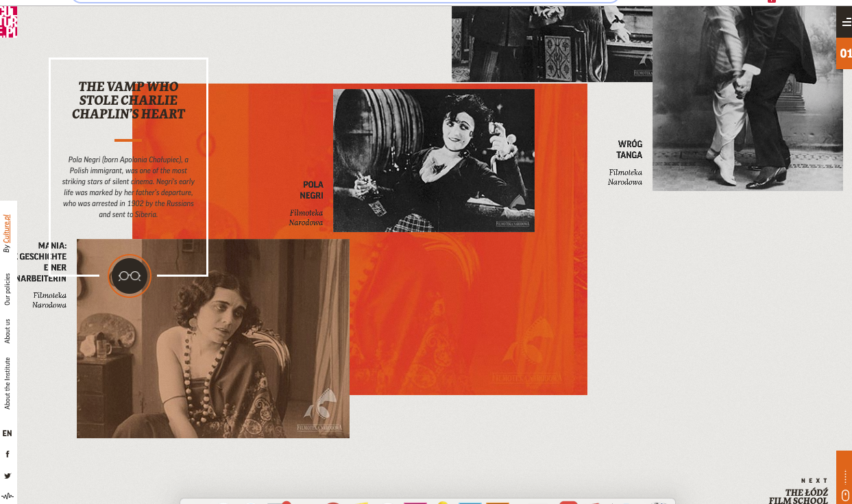852x504 pixels.
Task: Open the Mania sepia portrait photo
Action: click(x=213, y=338)
